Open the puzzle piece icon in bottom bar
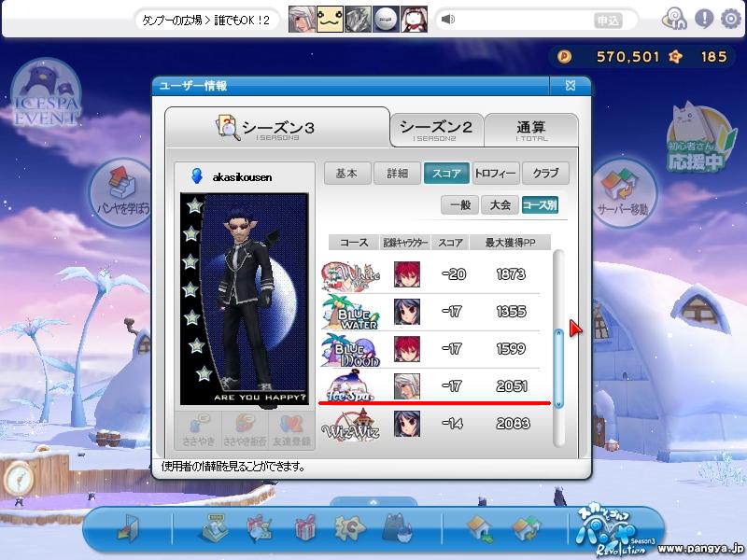The image size is (747, 560). (x=349, y=527)
